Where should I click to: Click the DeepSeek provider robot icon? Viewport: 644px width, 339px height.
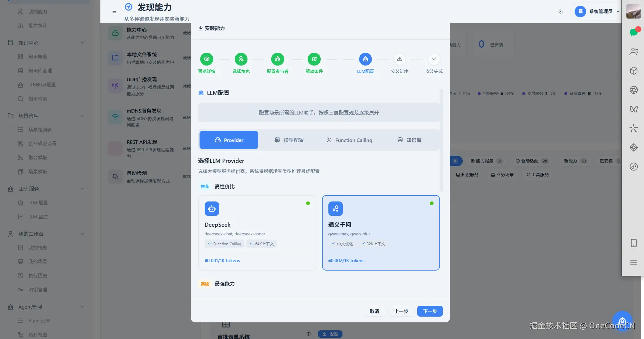[212, 209]
